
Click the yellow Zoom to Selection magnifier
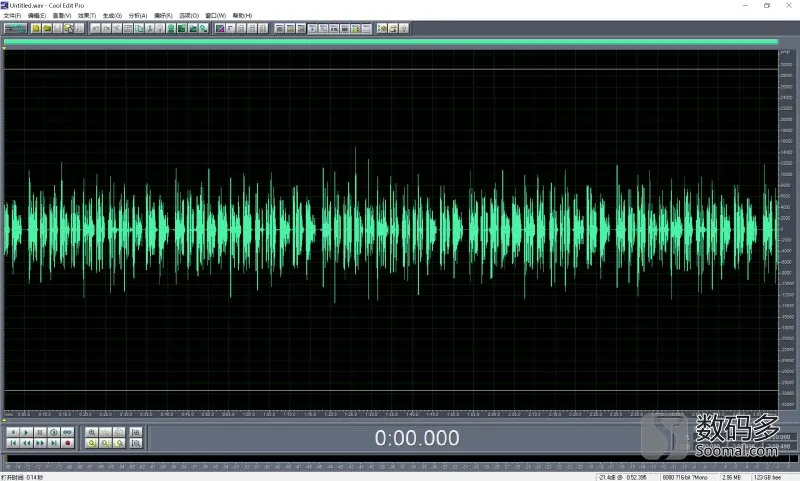tap(91, 443)
